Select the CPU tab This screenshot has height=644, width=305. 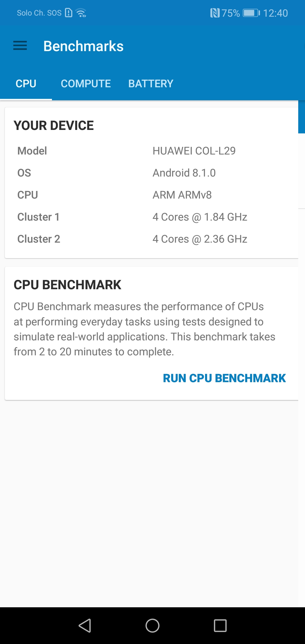[x=26, y=84]
